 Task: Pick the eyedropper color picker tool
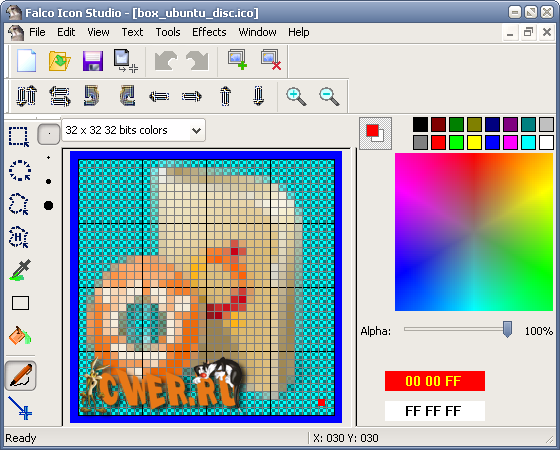point(20,270)
